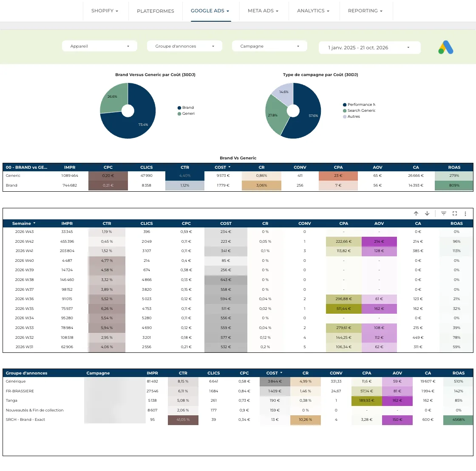The width and height of the screenshot is (476, 471).
Task: Sort weekly table ascending with up arrow
Action: click(416, 213)
